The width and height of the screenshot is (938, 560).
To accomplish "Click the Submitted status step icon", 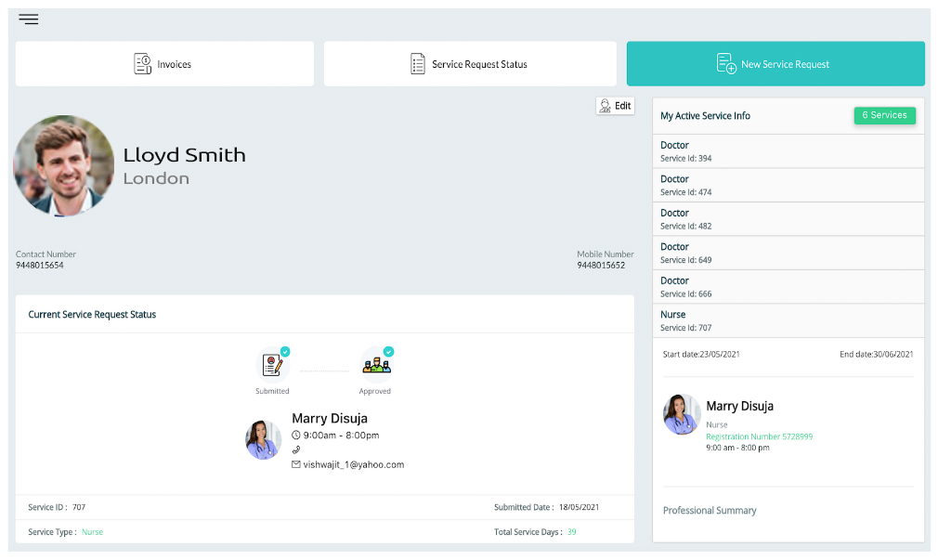I will pos(272,365).
